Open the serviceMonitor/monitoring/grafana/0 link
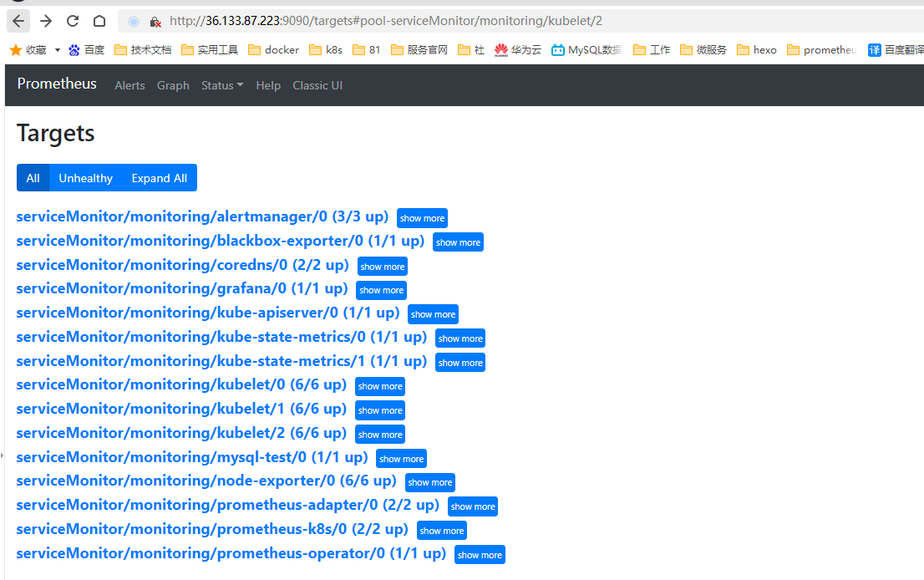Image resolution: width=924 pixels, height=580 pixels. (182, 289)
